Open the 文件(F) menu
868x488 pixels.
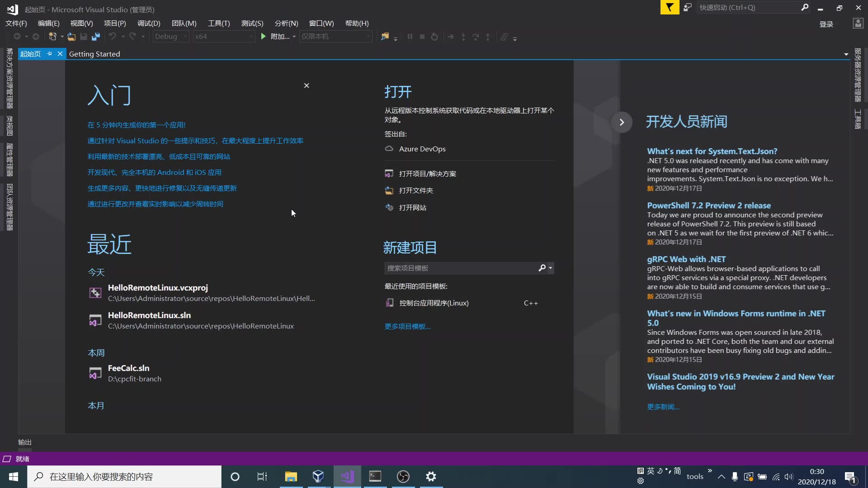[x=16, y=23]
